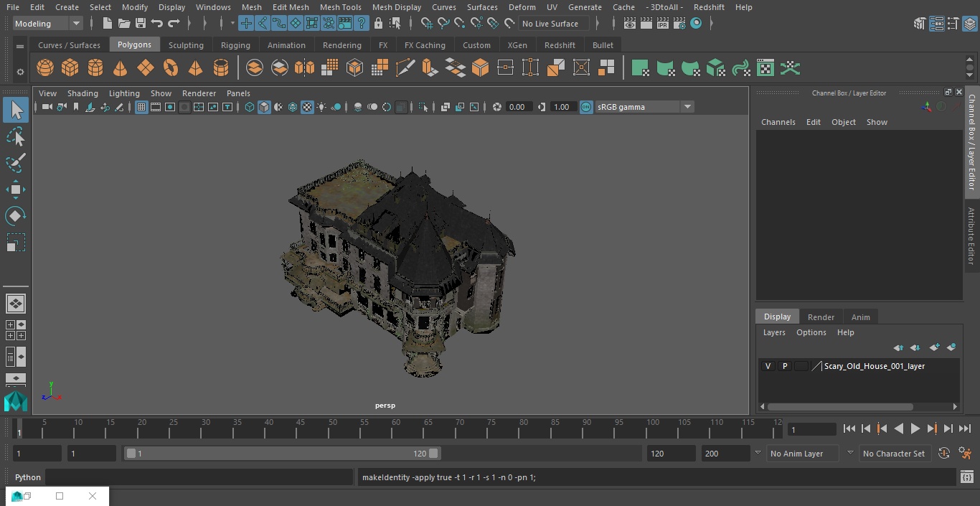980x506 pixels.
Task: Toggle the viewport grid display
Action: click(141, 107)
